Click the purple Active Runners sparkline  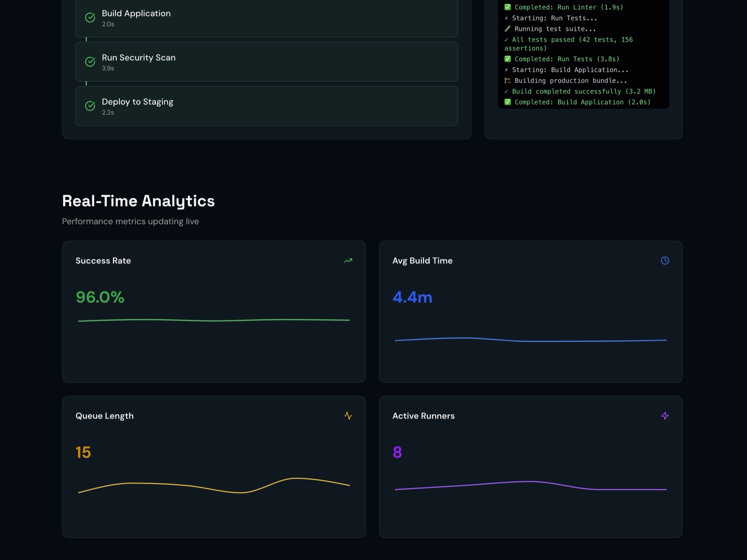531,486
